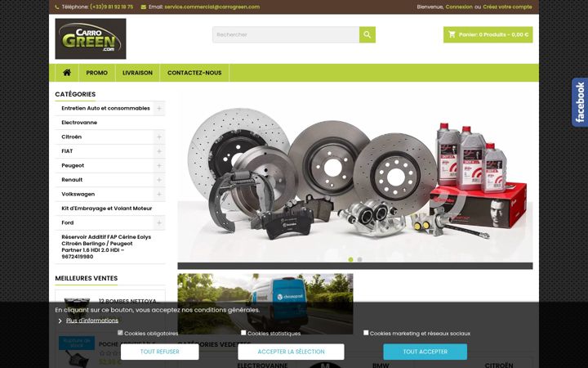Open 12 BOMBES NETTOYA... product

click(130, 301)
